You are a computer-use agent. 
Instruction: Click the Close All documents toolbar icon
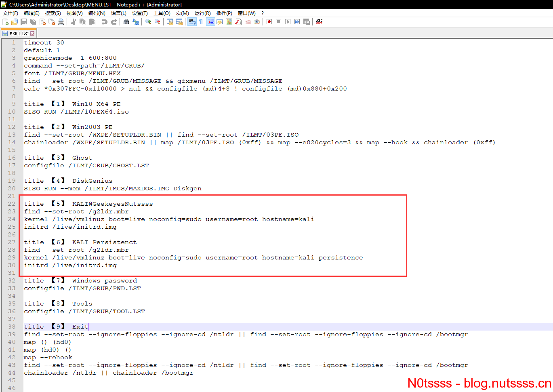(52, 22)
